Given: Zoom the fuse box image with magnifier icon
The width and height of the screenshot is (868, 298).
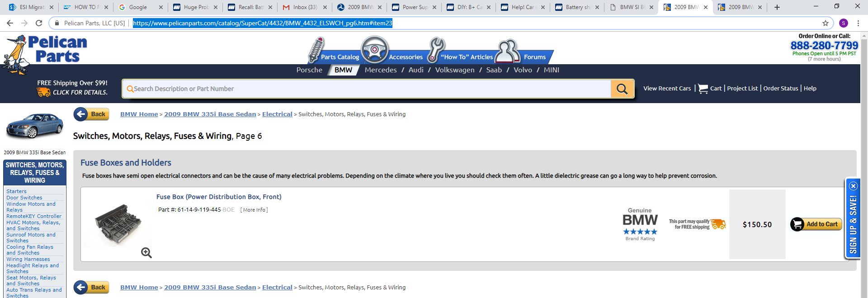Looking at the screenshot, I should (146, 253).
